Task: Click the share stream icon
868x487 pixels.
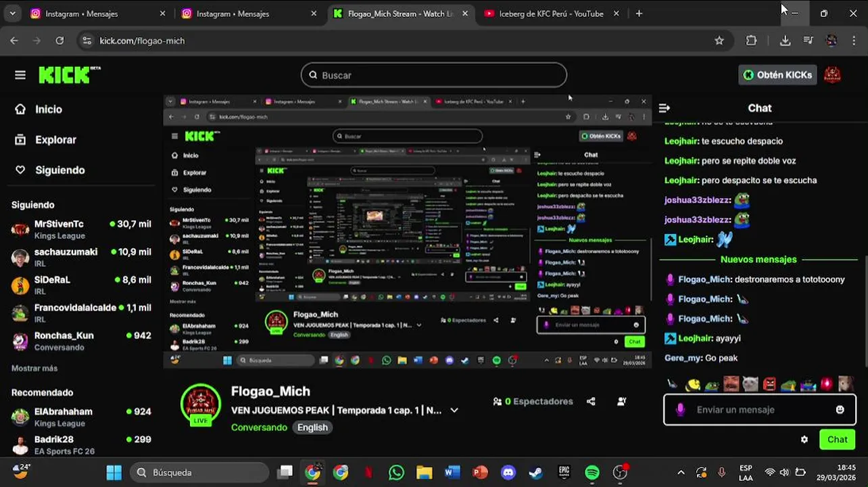Action: pos(591,401)
